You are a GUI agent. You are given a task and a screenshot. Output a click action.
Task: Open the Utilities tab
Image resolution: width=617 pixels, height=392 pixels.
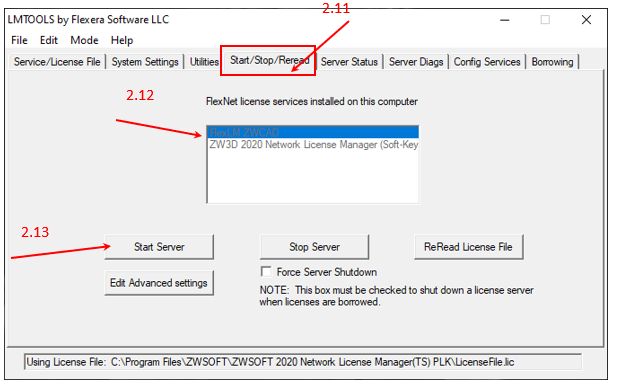[204, 62]
